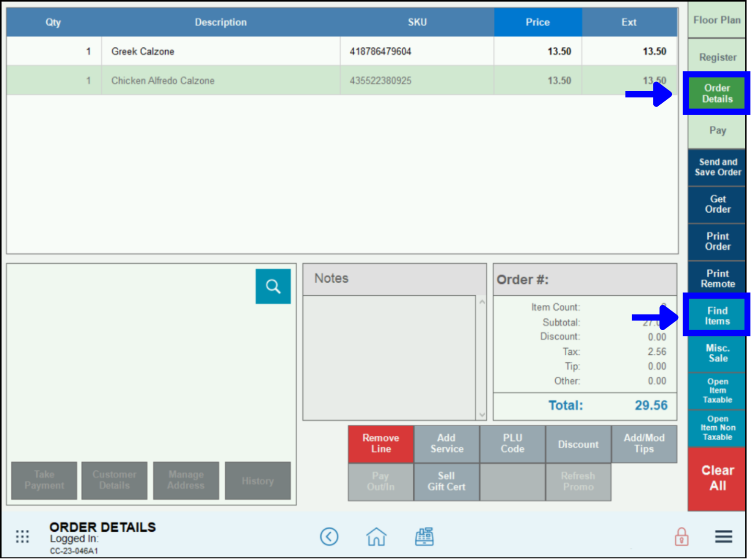The width and height of the screenshot is (752, 560).
Task: Click the Manage Address button
Action: (x=186, y=481)
